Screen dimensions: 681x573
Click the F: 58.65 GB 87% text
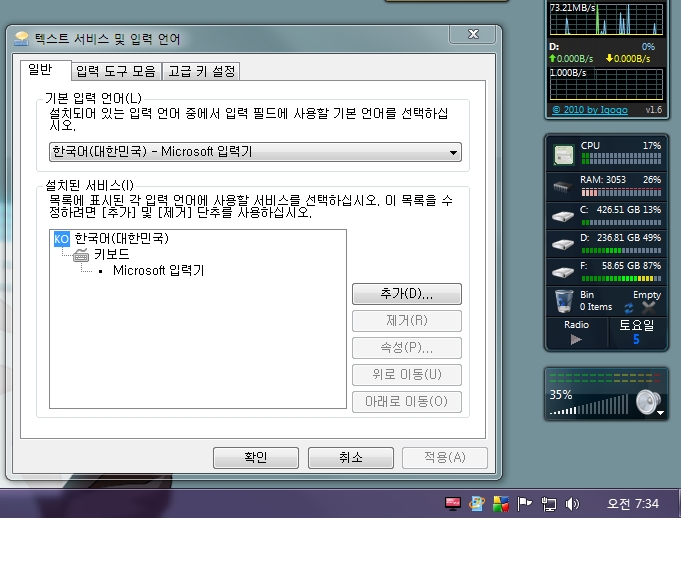[x=621, y=266]
